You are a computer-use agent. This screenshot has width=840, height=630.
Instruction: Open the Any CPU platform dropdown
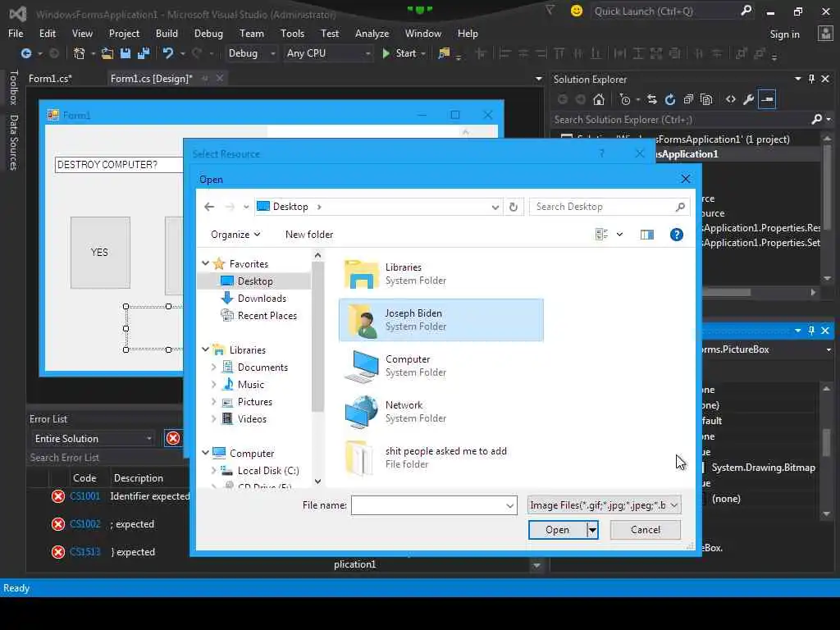(328, 53)
